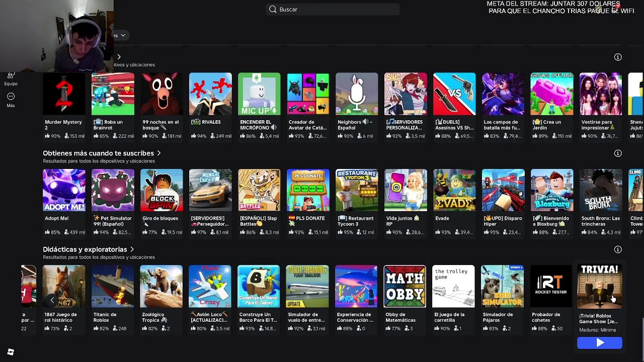Open PLS DONATE game thumbnail
This screenshot has width=644, height=362.
(308, 190)
